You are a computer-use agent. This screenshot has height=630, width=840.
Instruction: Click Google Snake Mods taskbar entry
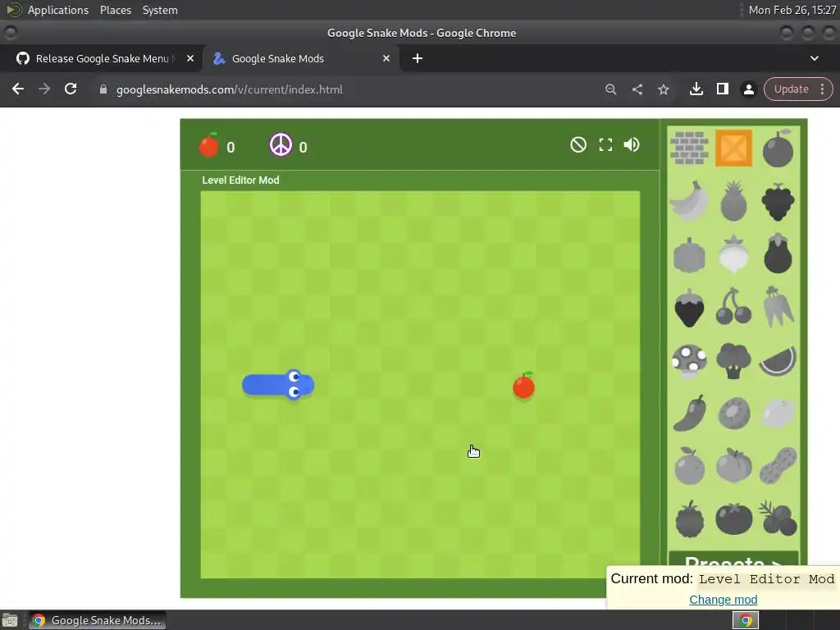pos(97,620)
